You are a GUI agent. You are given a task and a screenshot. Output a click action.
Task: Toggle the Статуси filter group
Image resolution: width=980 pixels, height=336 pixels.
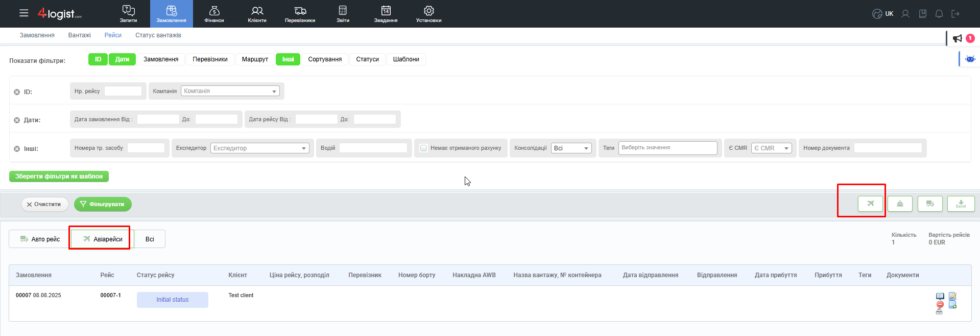pyautogui.click(x=368, y=59)
